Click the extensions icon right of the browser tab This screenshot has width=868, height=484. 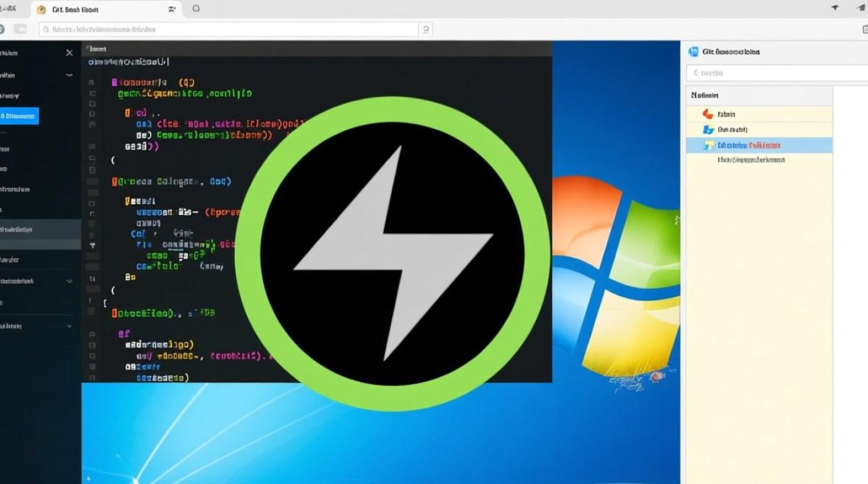pyautogui.click(x=172, y=9)
